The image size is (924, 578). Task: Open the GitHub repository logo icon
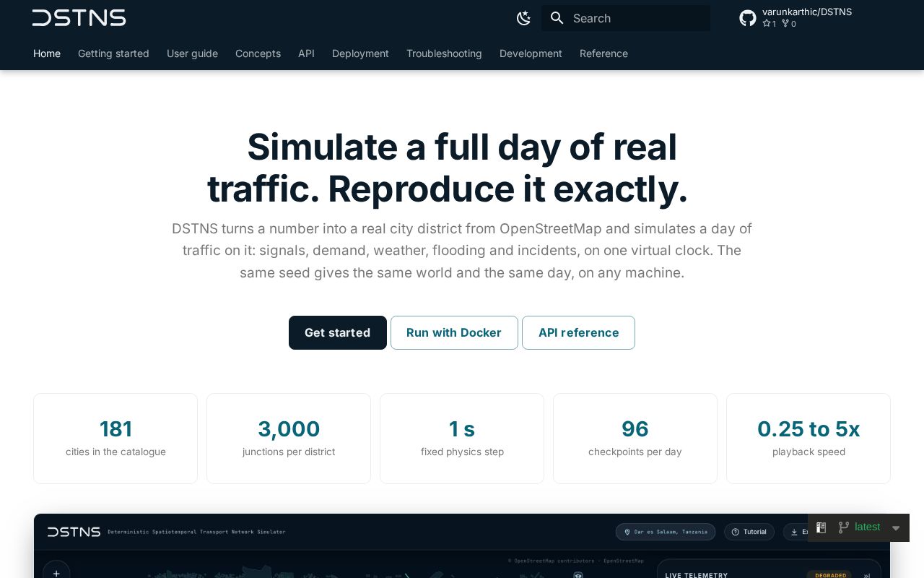click(748, 18)
